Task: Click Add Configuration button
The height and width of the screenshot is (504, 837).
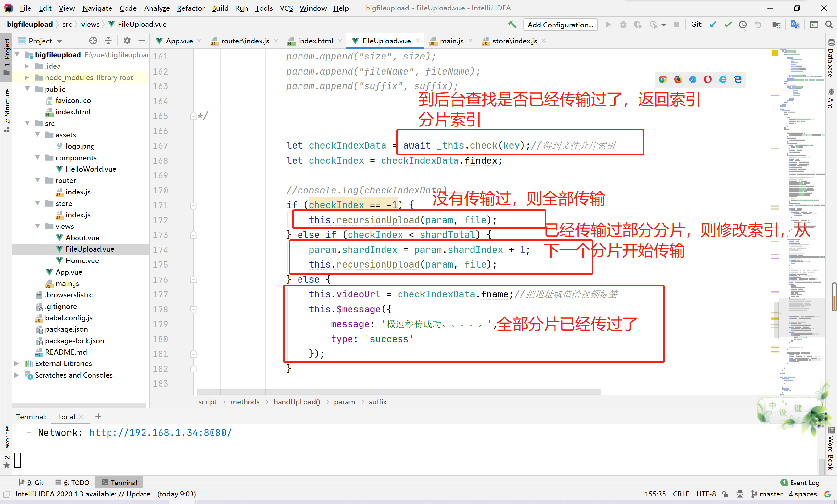Action: pos(560,25)
